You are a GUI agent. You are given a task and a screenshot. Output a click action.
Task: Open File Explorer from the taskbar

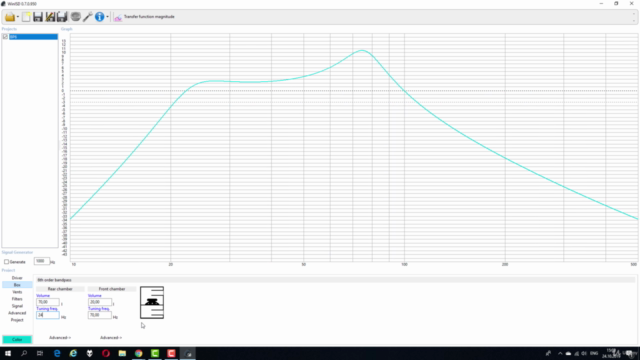click(x=122, y=353)
